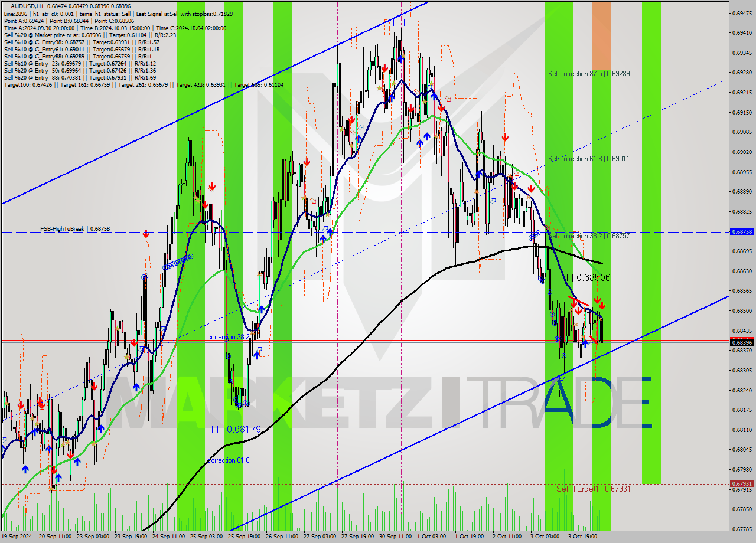
Task: Click the '3 Oct 19:00' time axis label
Action: (x=582, y=537)
